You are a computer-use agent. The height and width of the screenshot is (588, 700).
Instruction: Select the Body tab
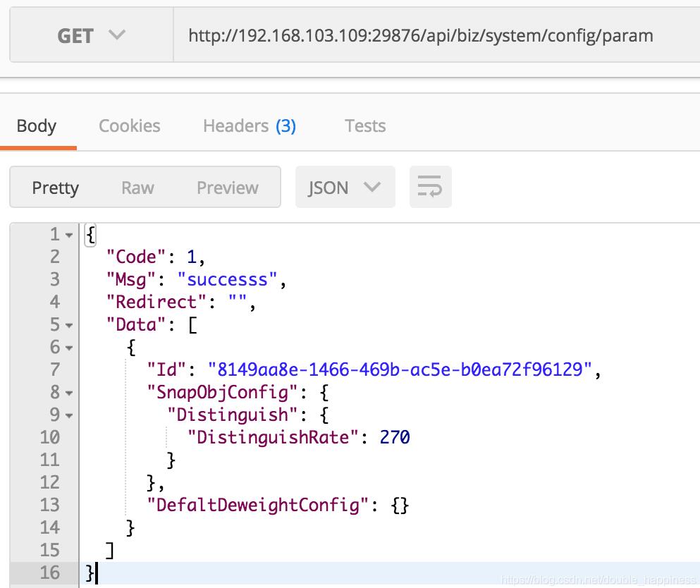37,125
